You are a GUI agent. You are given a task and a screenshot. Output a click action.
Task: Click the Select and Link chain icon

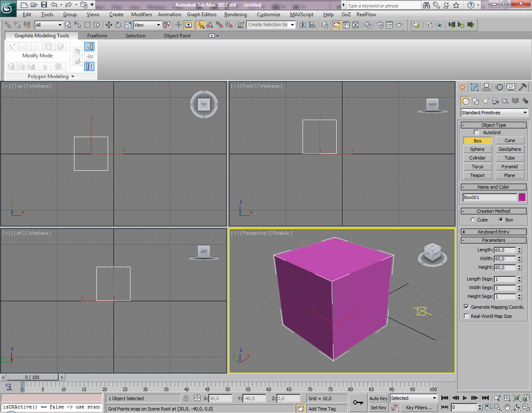(8, 25)
